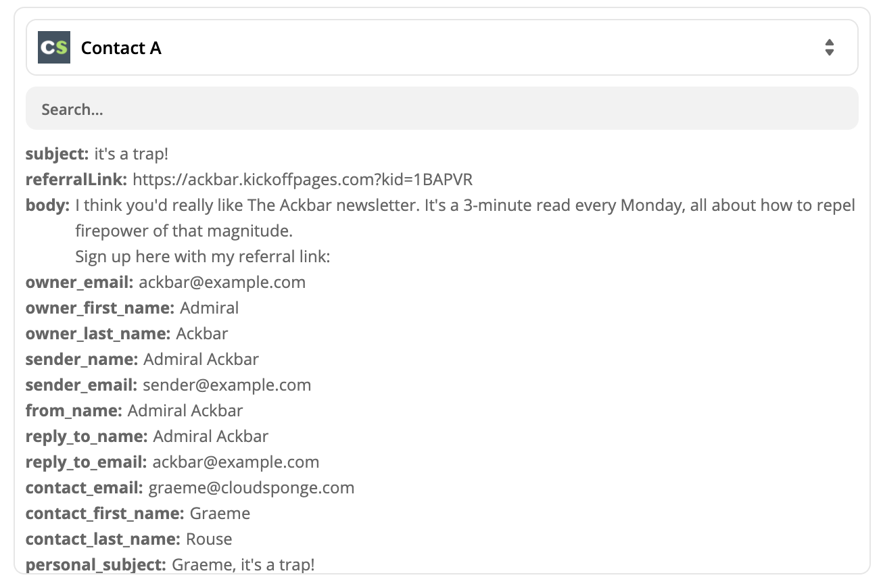Pick the owner_first_name Admiral entry

pyautogui.click(x=133, y=308)
